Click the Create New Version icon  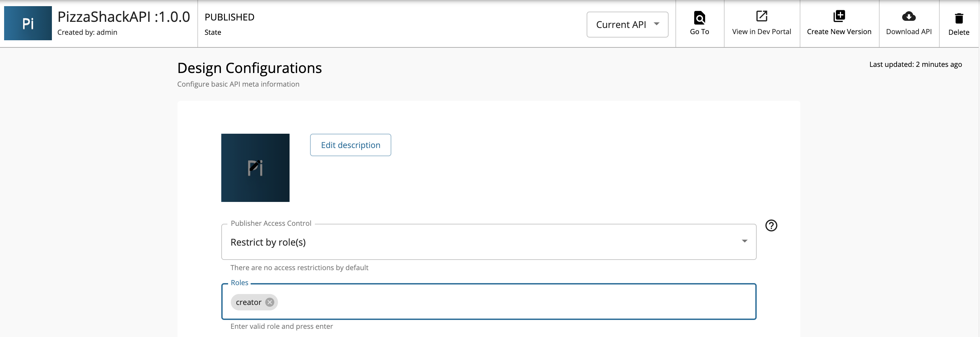[x=839, y=16]
